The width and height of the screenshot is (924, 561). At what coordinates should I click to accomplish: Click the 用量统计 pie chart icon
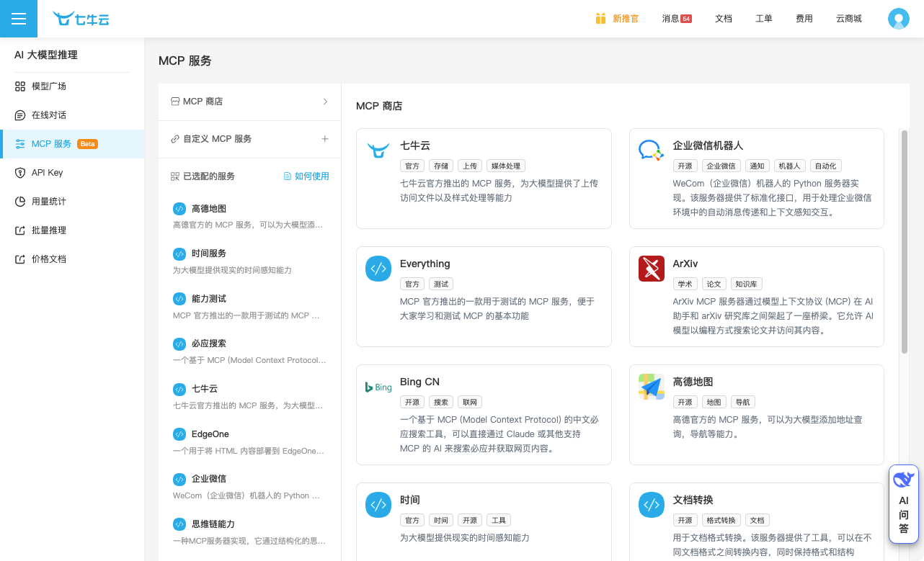click(20, 202)
